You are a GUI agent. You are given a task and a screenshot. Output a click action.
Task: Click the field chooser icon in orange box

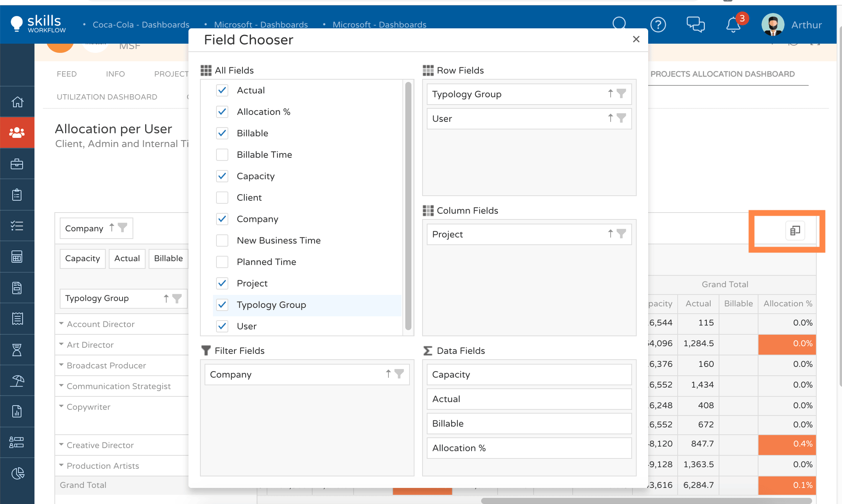click(795, 231)
